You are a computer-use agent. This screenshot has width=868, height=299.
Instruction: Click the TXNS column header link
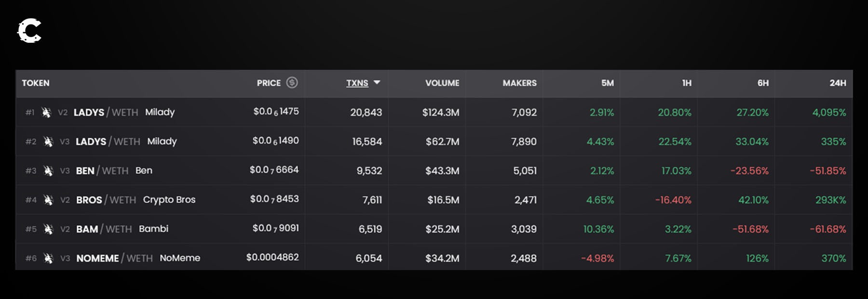(357, 83)
